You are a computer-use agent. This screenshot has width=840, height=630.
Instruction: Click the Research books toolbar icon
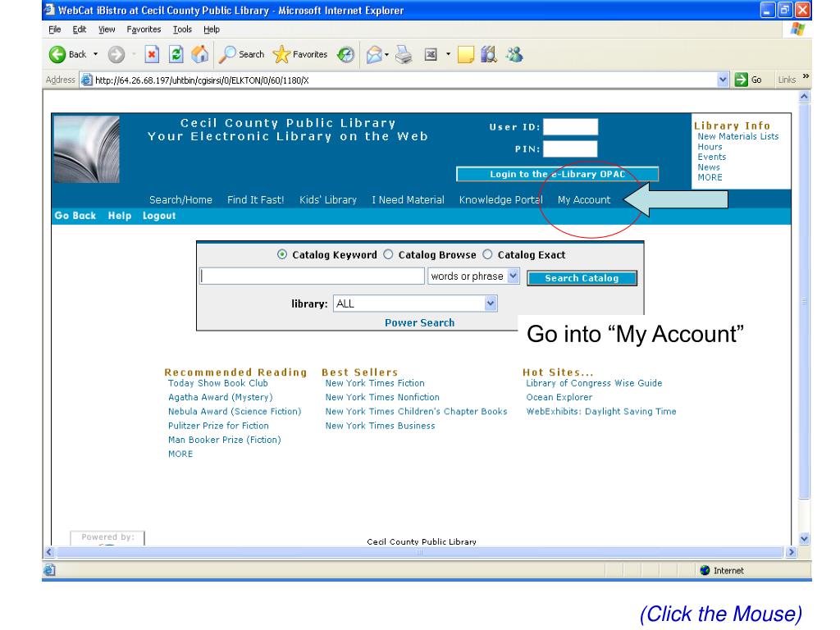click(x=489, y=54)
